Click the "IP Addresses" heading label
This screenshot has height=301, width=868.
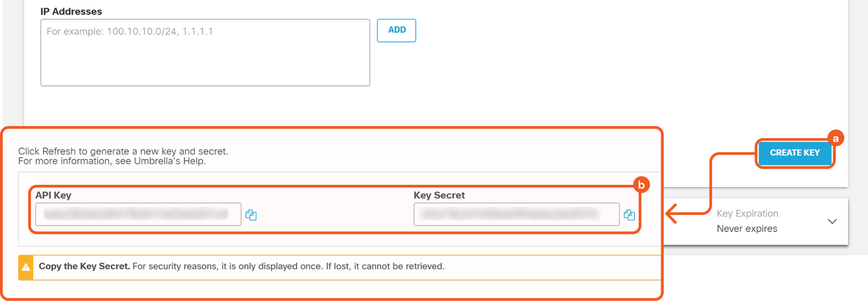click(71, 11)
